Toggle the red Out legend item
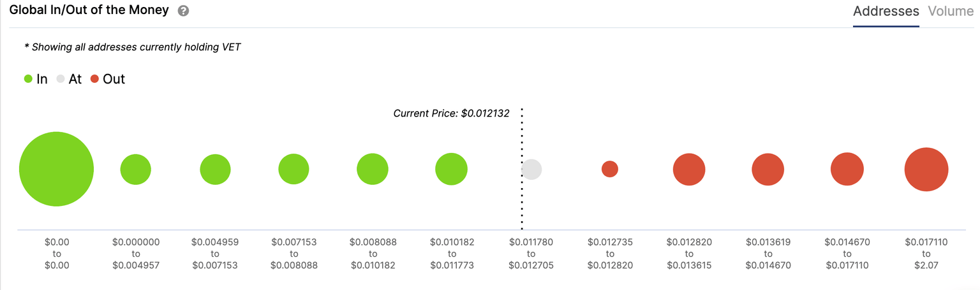980x290 pixels. [x=108, y=79]
